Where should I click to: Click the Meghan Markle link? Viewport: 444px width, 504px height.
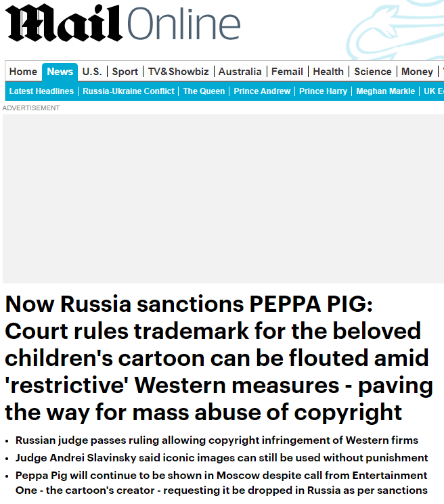[x=385, y=91]
